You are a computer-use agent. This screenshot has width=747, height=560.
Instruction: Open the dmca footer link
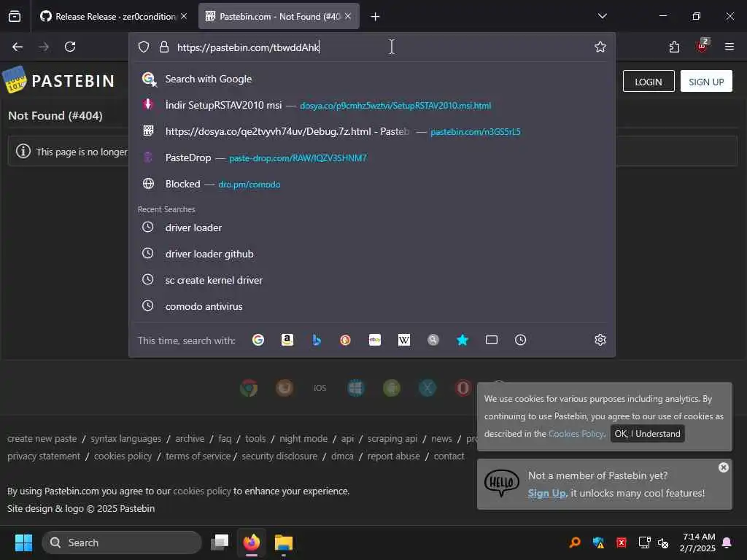pos(342,456)
